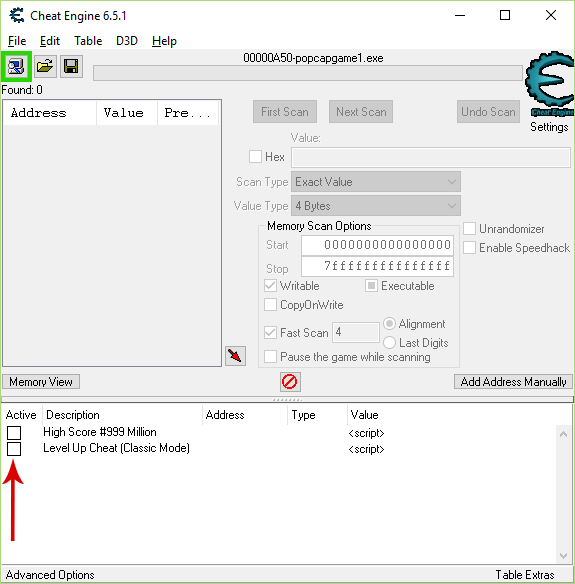This screenshot has width=575, height=584.
Task: Open the process list via computer icon
Action: (x=16, y=67)
